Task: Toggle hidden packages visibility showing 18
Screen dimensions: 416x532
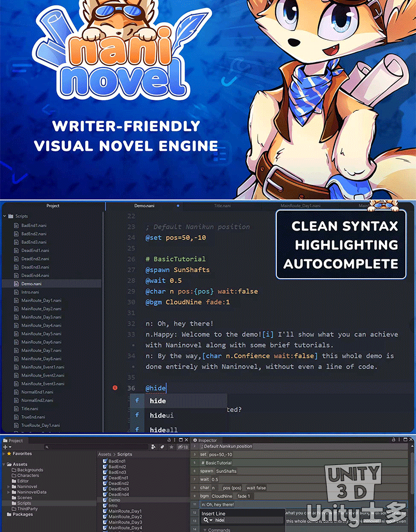Action: 183,447
